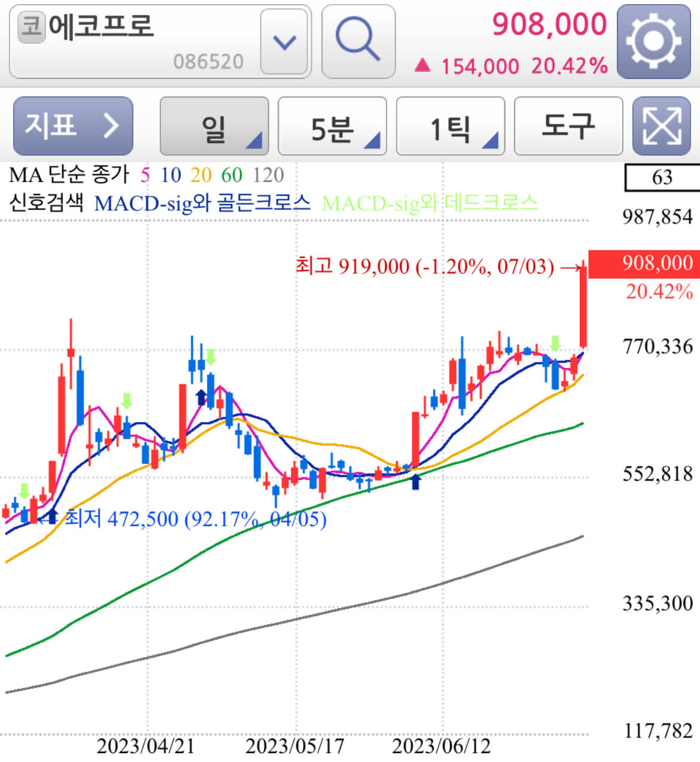Open the 지표 indicators panel

pyautogui.click(x=73, y=126)
